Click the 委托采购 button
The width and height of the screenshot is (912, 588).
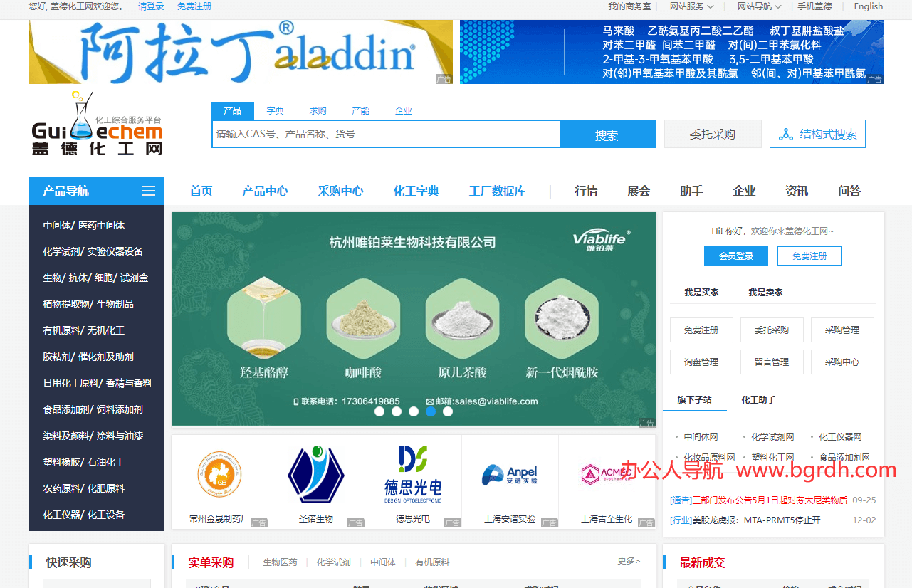click(713, 134)
